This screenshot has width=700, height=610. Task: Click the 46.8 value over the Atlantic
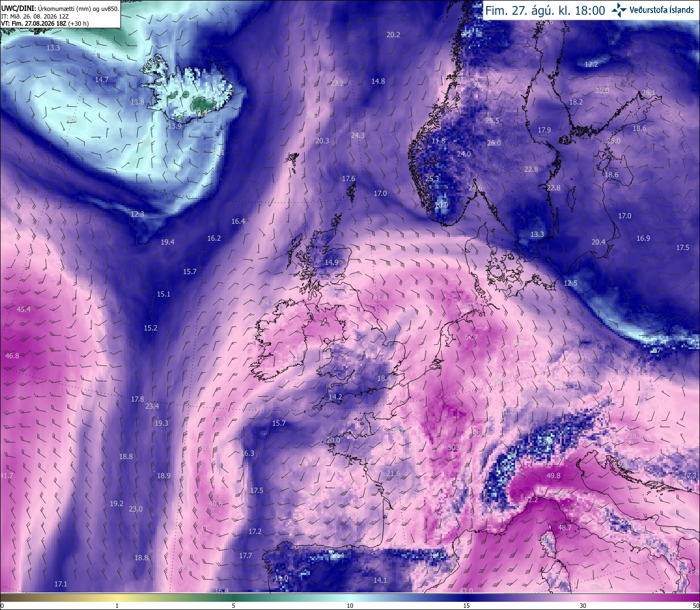coord(12,356)
